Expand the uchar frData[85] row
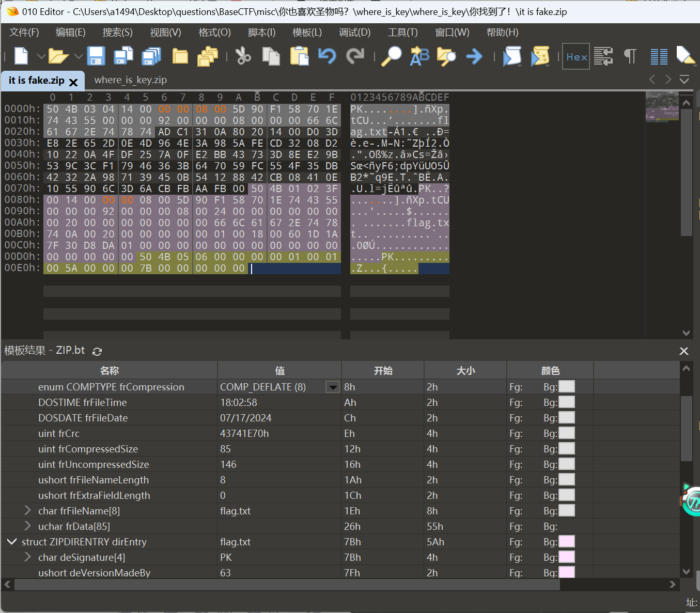This screenshot has height=613, width=700. [x=28, y=526]
